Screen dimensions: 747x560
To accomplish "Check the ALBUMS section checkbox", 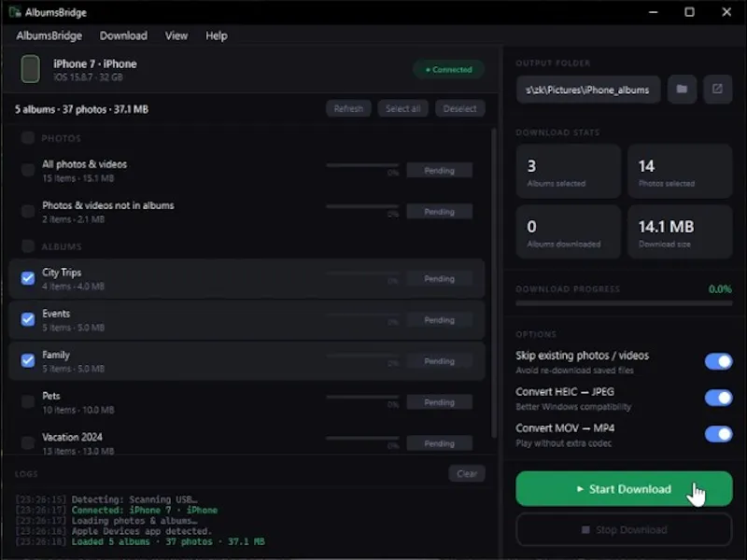I will [x=28, y=246].
